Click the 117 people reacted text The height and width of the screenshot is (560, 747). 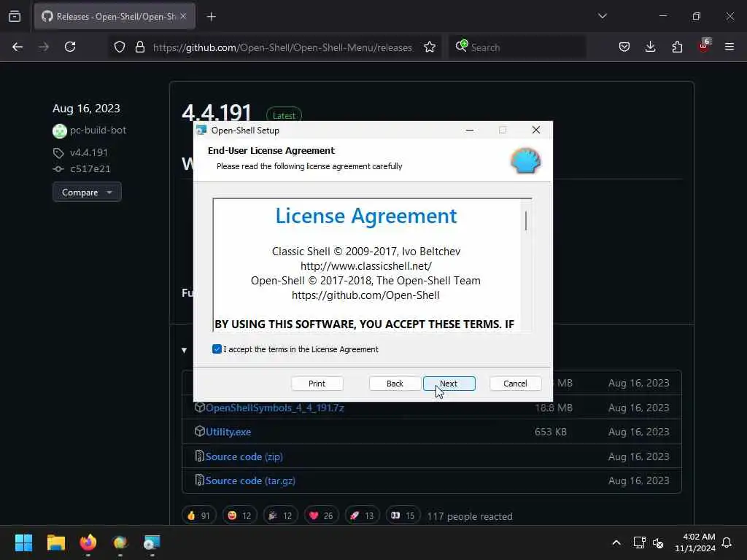point(470,516)
